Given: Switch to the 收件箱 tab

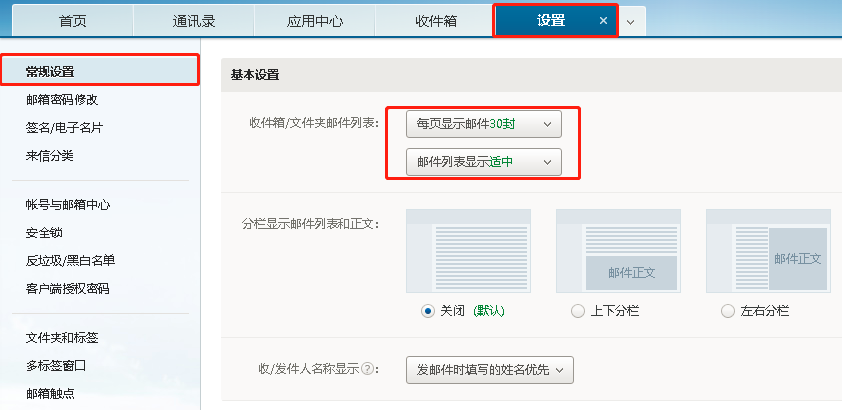Looking at the screenshot, I should coord(435,21).
